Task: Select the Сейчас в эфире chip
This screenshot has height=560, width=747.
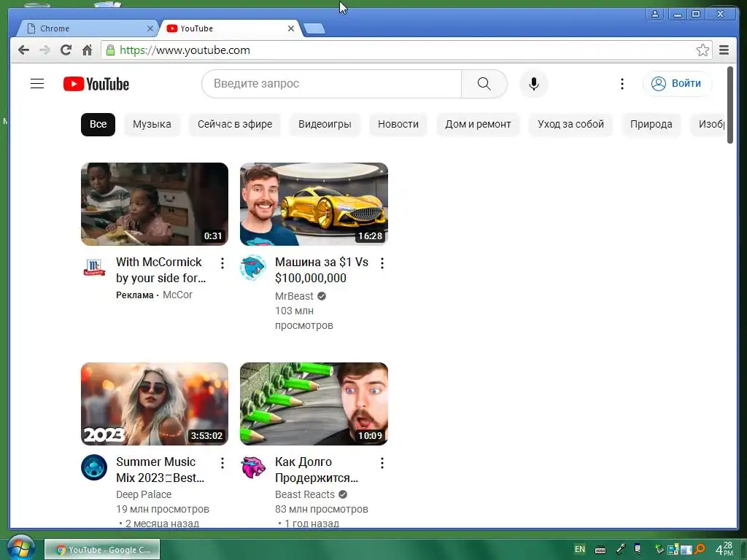Action: pos(235,124)
